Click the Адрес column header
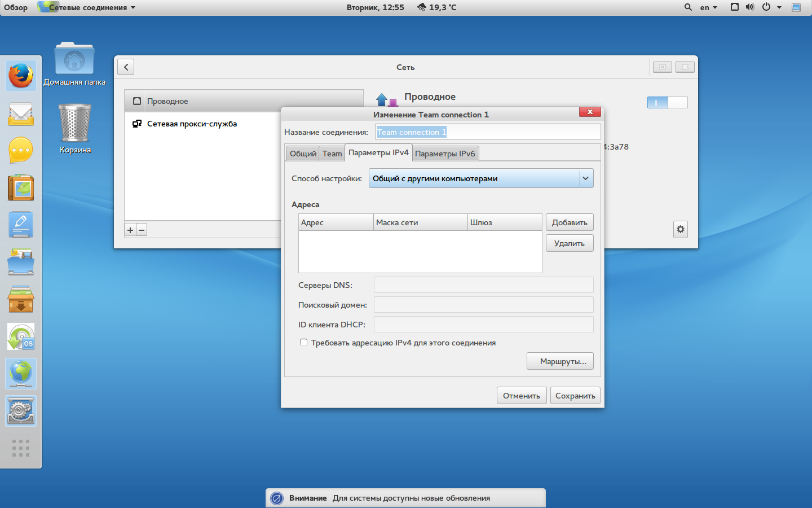This screenshot has height=508, width=812. coord(336,222)
